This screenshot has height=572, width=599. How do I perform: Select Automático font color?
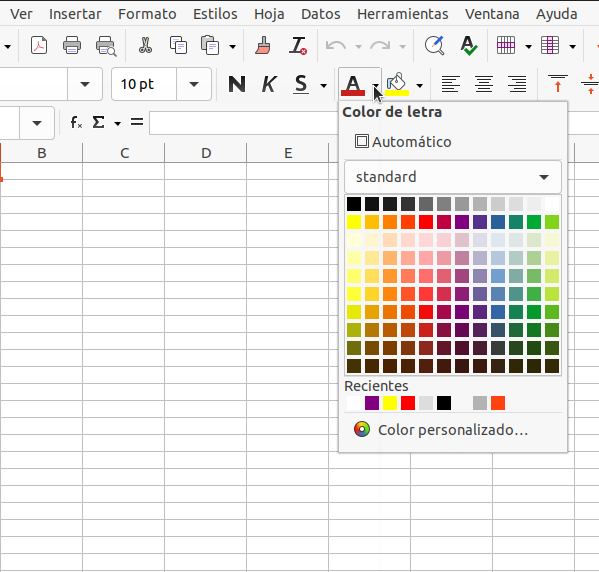coord(403,142)
